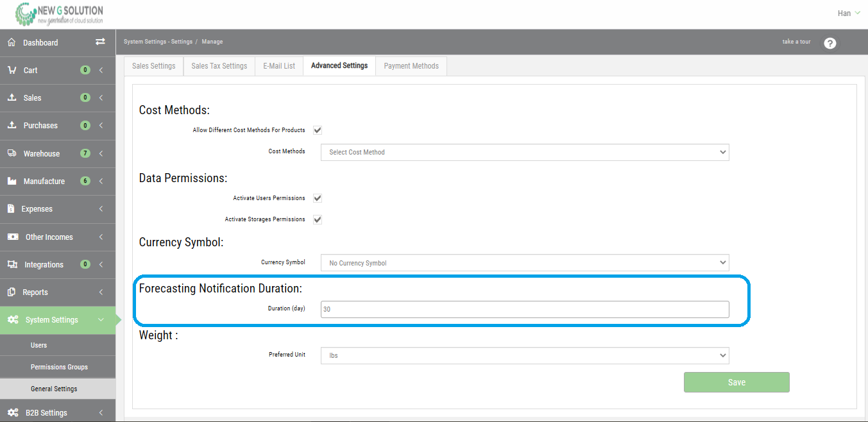
Task: Expand the Other Incomes chevron
Action: tap(101, 237)
